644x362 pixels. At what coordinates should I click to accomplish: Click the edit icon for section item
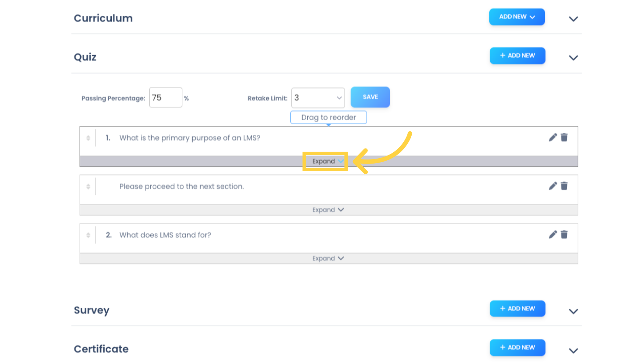[x=553, y=186]
